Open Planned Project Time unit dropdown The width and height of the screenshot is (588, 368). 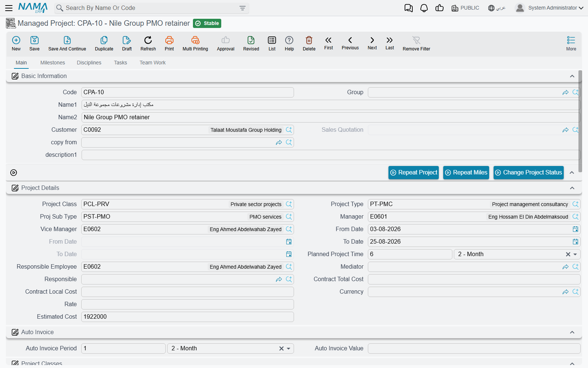[x=575, y=254]
